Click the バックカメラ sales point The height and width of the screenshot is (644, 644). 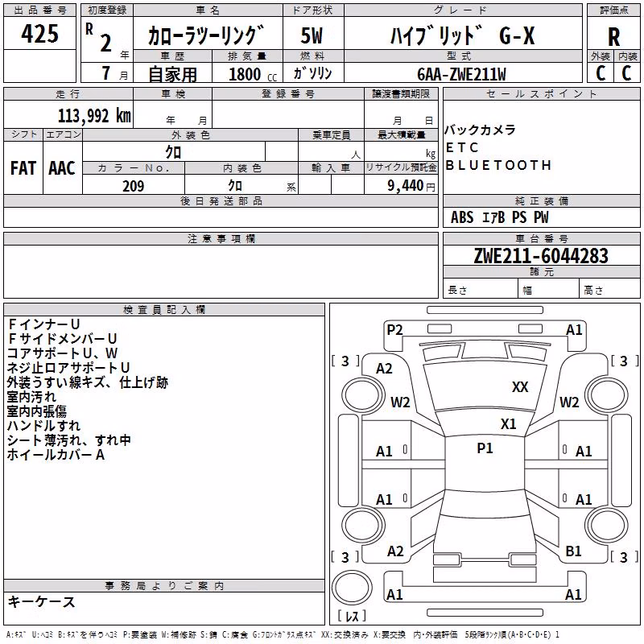click(480, 130)
